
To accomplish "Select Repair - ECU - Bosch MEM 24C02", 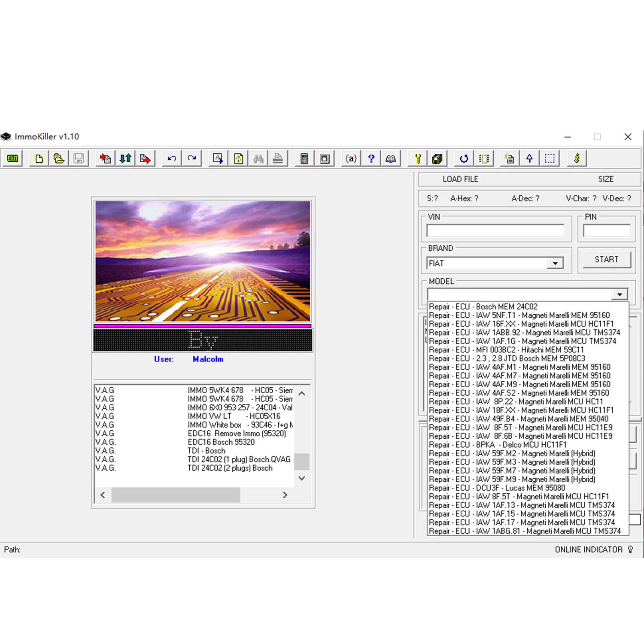I will point(483,307).
